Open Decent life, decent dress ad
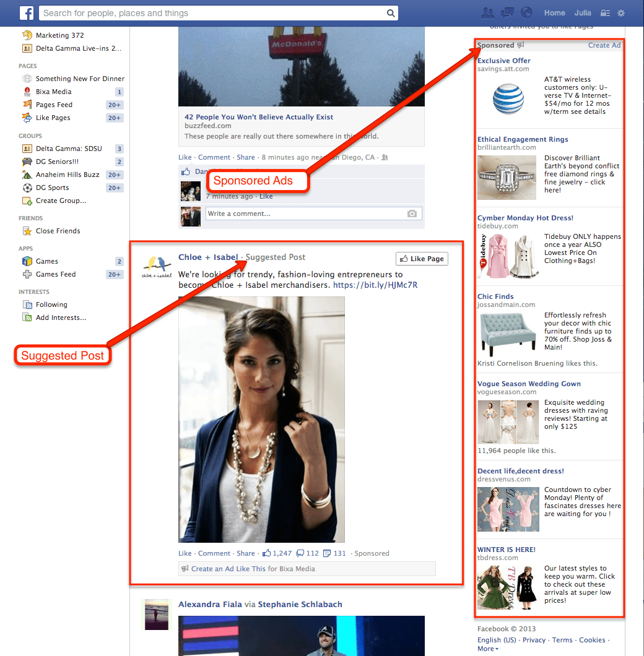This screenshot has height=656, width=644. click(x=521, y=471)
